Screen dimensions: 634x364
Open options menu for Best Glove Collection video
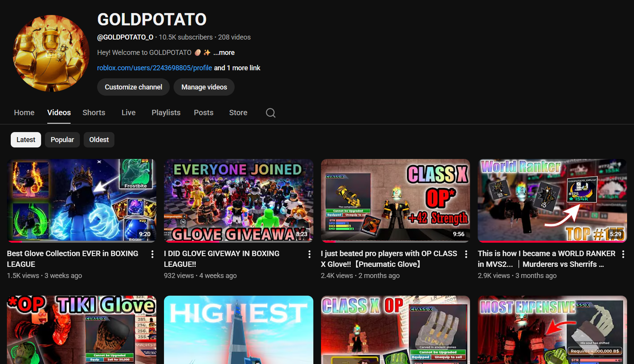click(152, 254)
